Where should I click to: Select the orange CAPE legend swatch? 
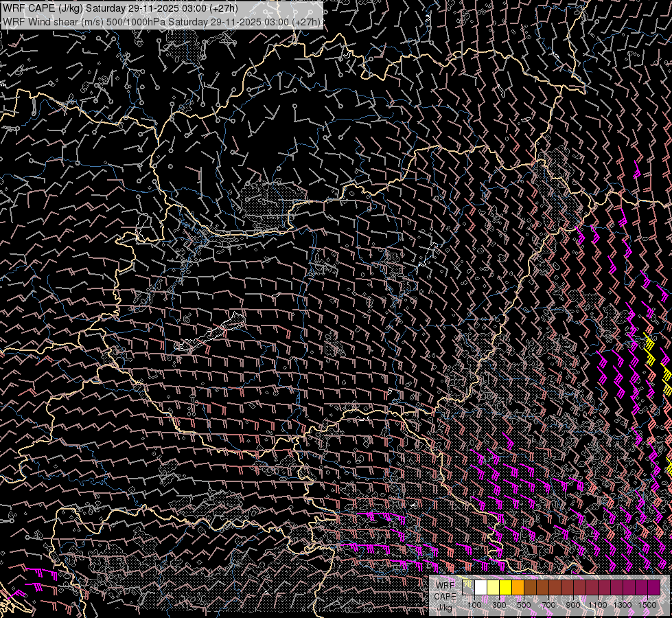coord(518,588)
